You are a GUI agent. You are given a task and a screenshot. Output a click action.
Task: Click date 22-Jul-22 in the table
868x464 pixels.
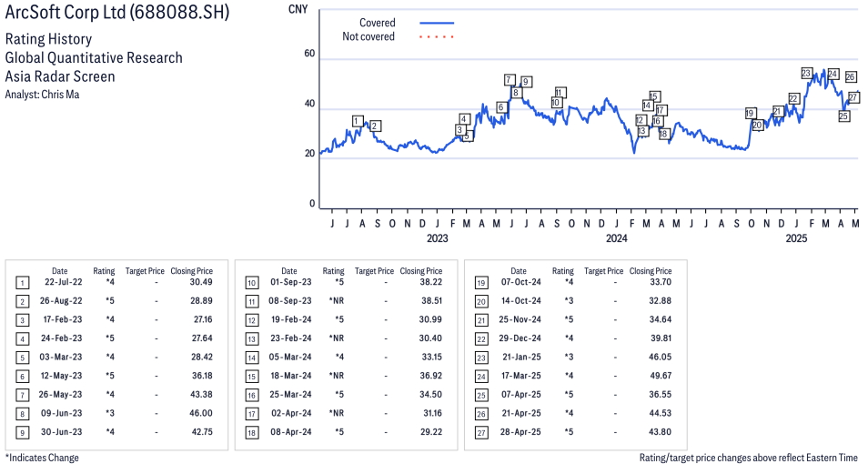click(63, 282)
